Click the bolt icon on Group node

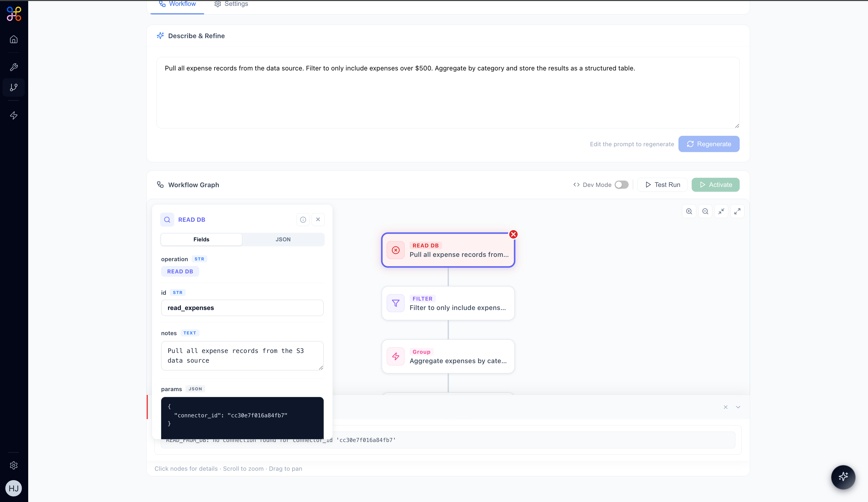pyautogui.click(x=396, y=356)
